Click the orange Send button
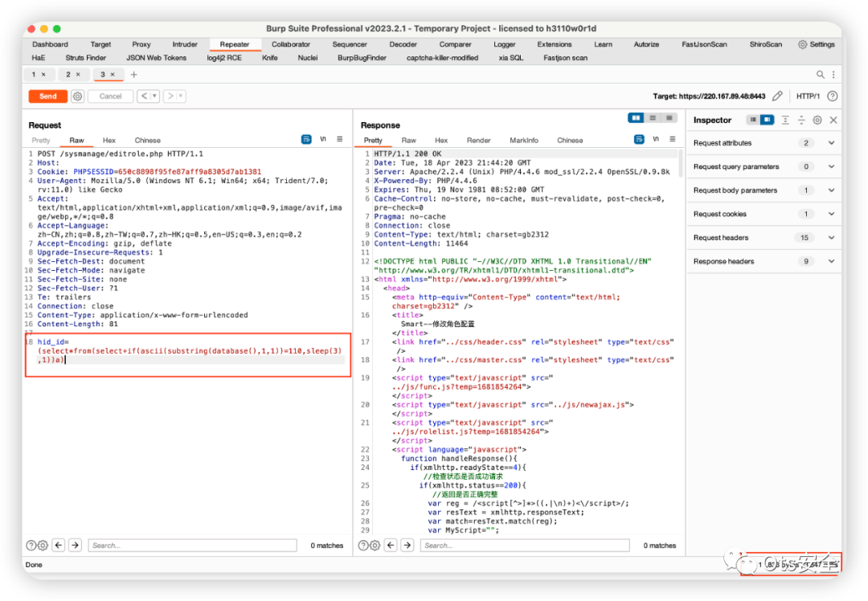 pyautogui.click(x=48, y=96)
